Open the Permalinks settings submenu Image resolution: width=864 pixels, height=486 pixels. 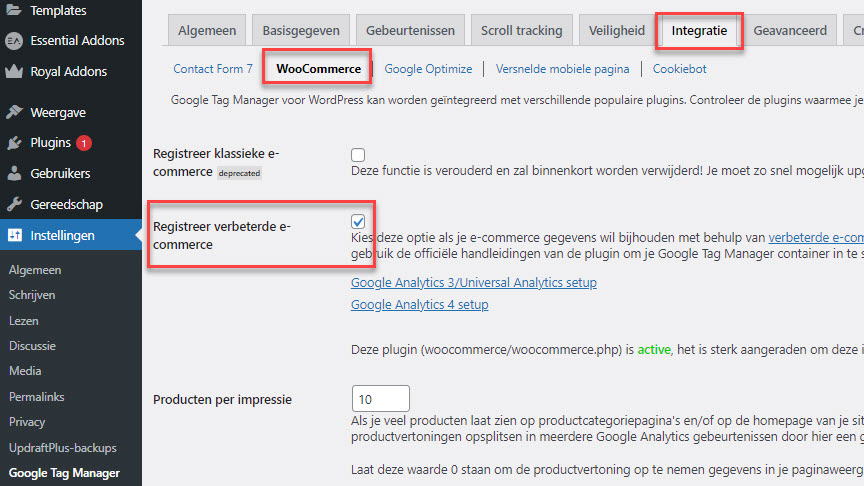(36, 397)
